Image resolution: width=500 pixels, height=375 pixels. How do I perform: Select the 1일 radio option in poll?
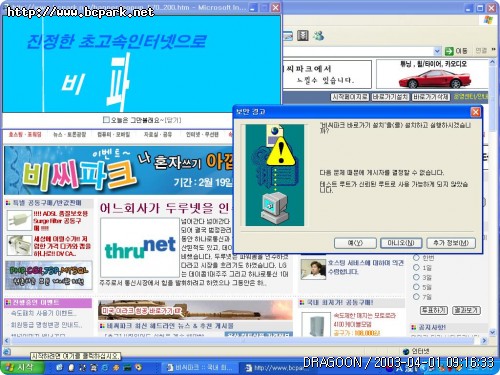[416, 267]
